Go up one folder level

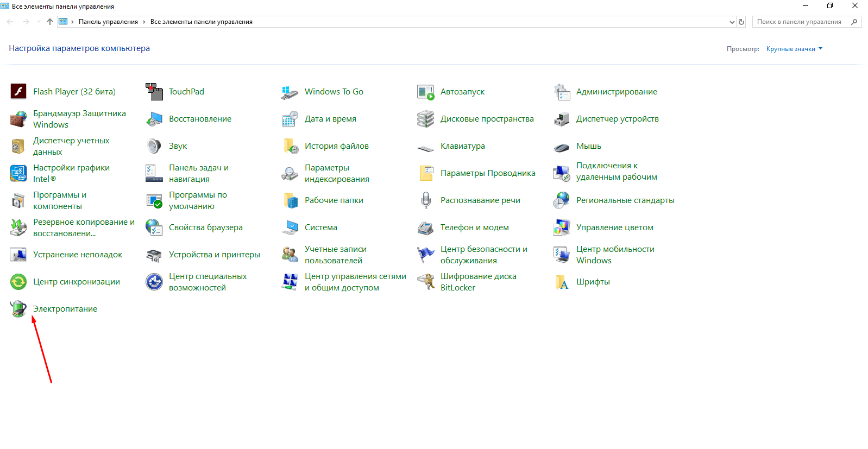click(x=50, y=22)
